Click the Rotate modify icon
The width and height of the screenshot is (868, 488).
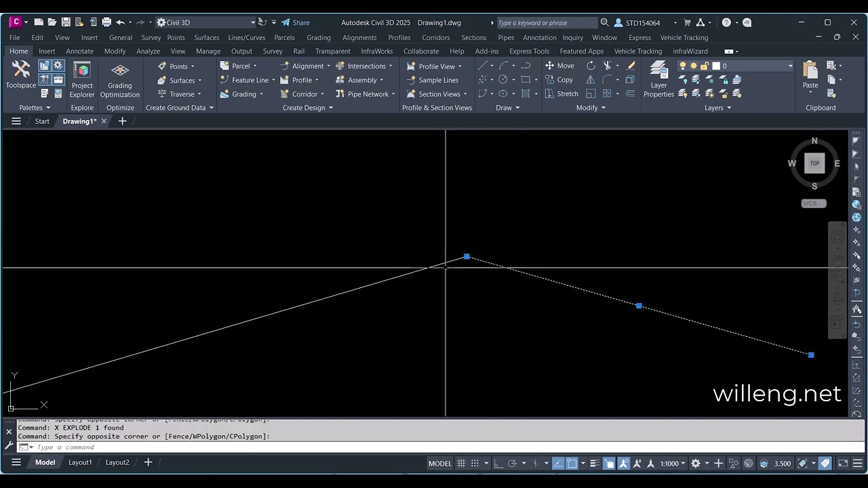click(x=591, y=66)
